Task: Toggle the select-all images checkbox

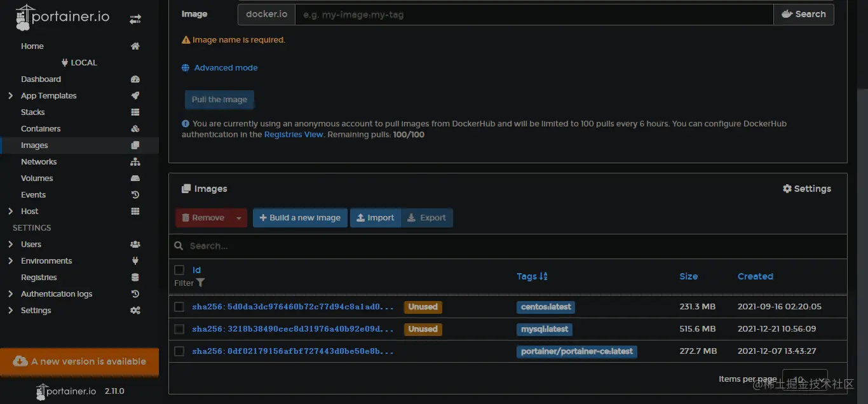Action: click(179, 270)
